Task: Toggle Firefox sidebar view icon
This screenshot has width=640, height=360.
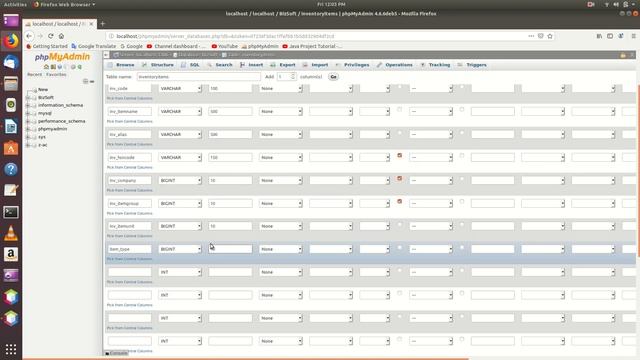Action: click(x=610, y=36)
